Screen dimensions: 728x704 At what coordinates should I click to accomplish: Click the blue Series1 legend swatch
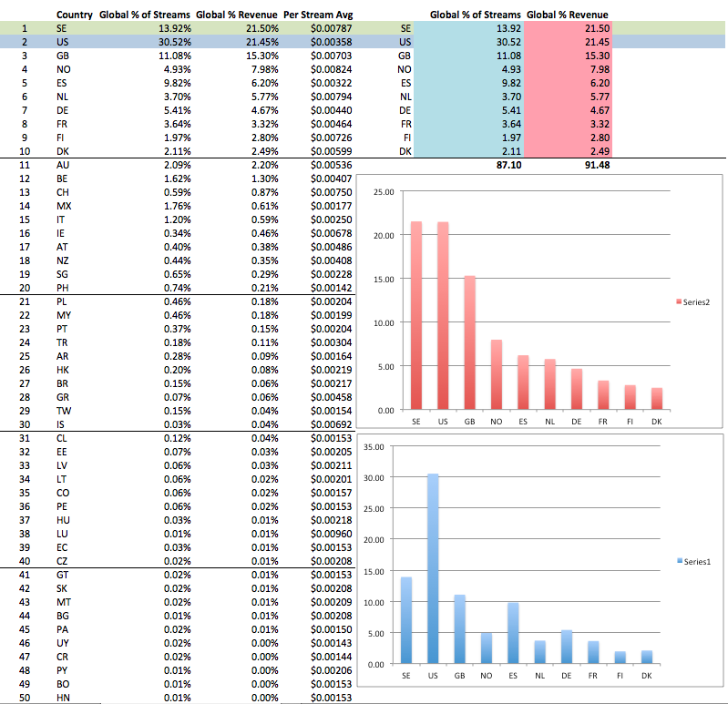[678, 562]
